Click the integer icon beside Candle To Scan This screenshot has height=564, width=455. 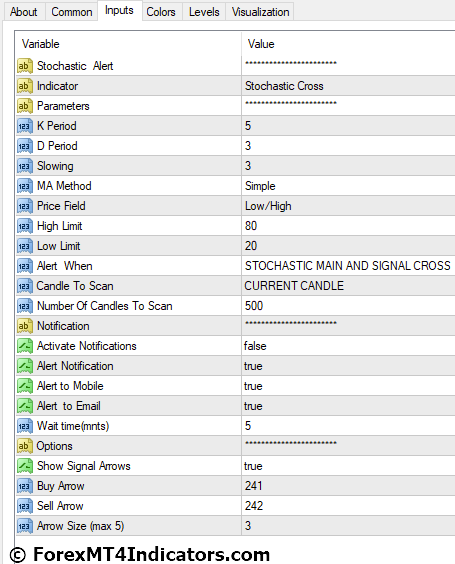[x=25, y=286]
